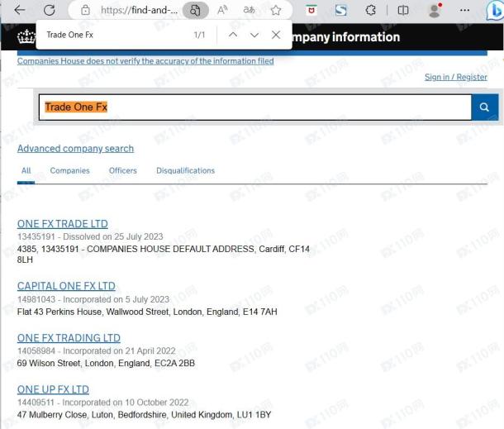Go to previous find result

coord(233,35)
